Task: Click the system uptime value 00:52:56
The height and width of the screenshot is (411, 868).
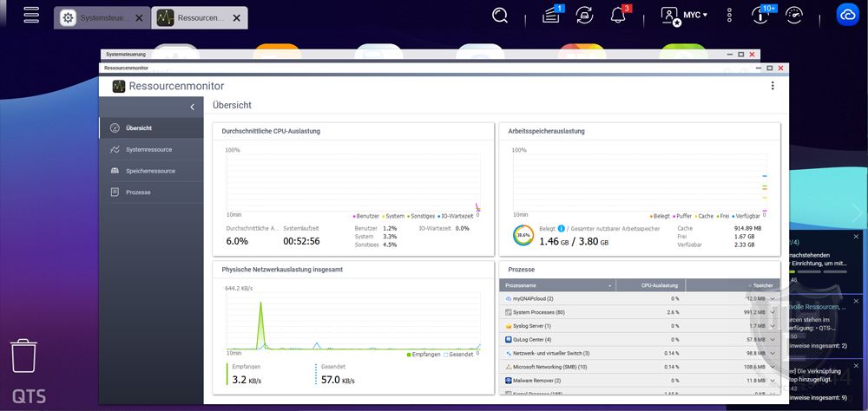Action: 301,242
